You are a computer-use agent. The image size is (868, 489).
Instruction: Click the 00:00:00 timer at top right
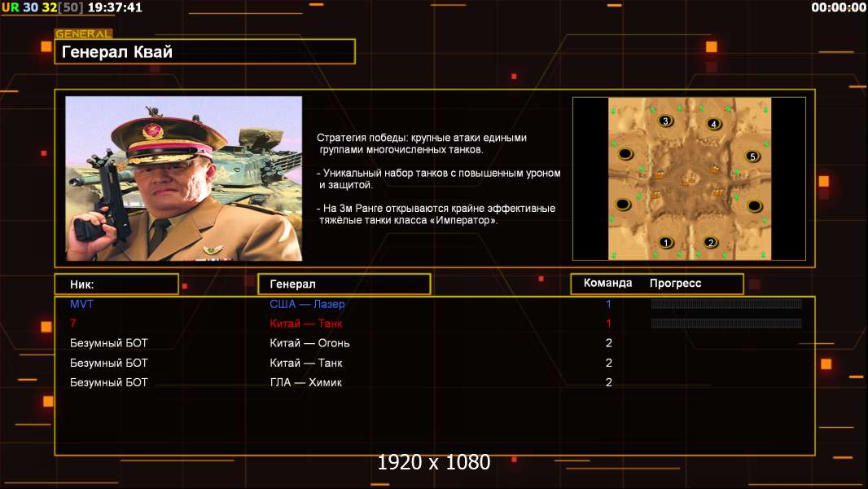point(839,7)
